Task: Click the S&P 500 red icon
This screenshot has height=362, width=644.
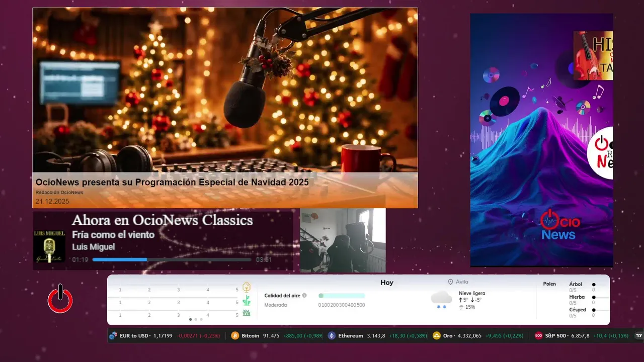Action: tap(538, 336)
